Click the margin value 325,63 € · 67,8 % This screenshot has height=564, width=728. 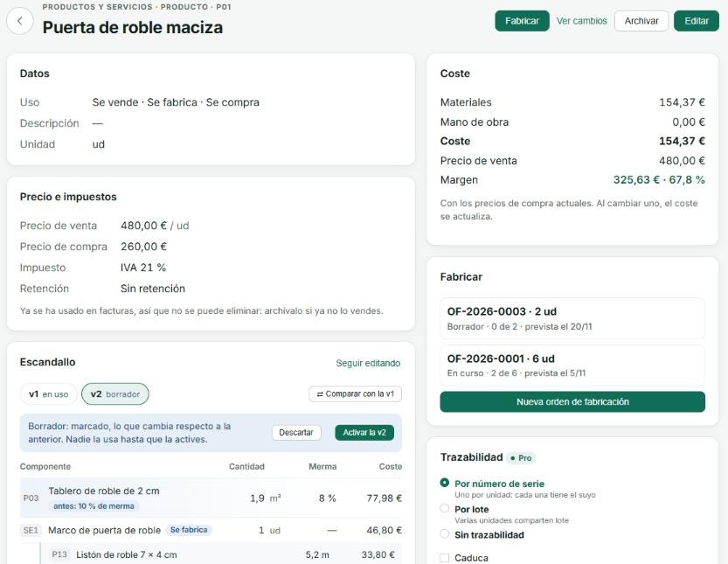(659, 180)
